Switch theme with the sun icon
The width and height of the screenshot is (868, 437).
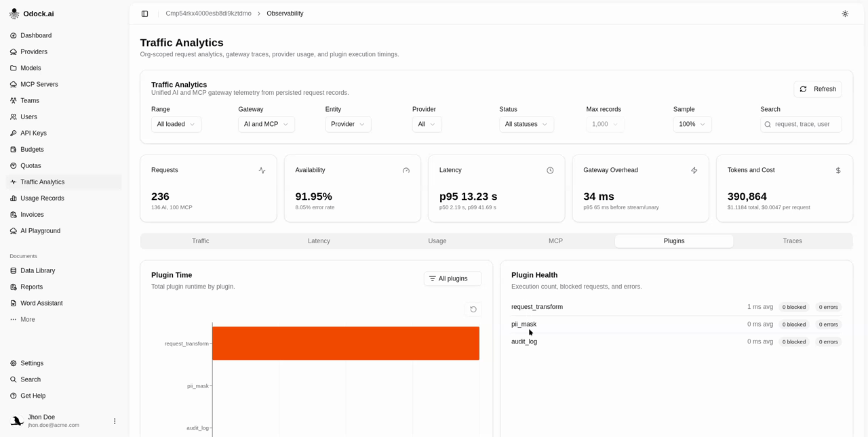click(x=845, y=14)
